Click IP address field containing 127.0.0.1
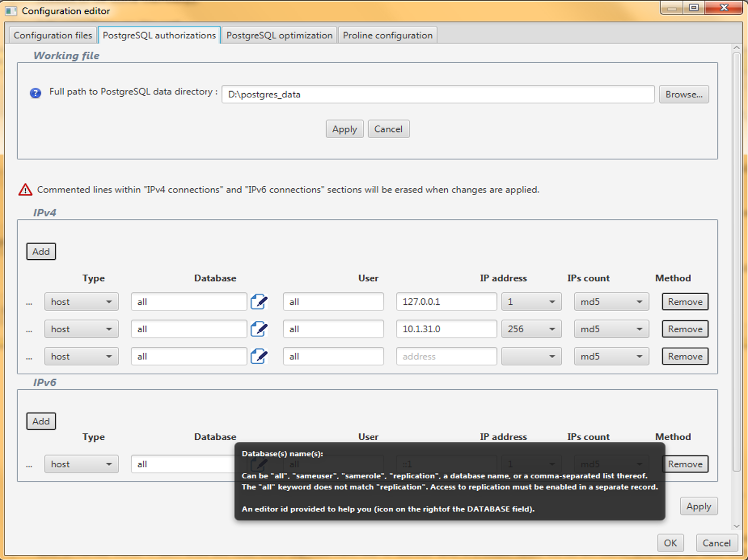Viewport: 748px width, 560px height. coord(447,302)
